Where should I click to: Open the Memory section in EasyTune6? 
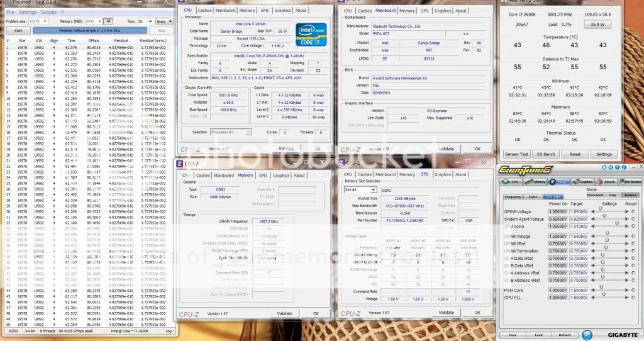click(x=536, y=182)
